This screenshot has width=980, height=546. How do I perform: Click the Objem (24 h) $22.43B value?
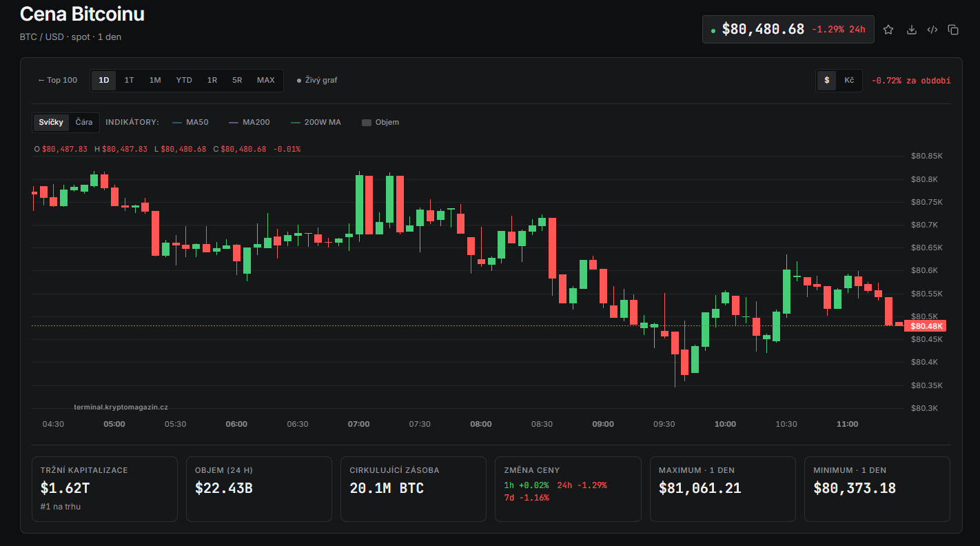[224, 488]
